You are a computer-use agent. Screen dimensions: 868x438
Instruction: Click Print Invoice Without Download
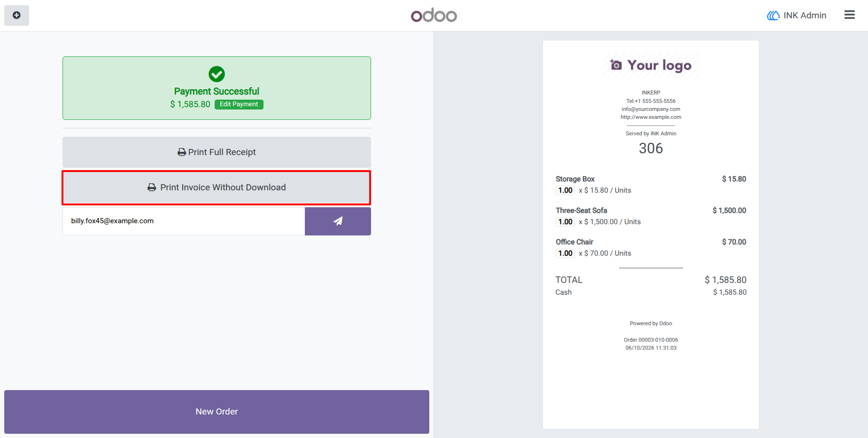tap(217, 188)
